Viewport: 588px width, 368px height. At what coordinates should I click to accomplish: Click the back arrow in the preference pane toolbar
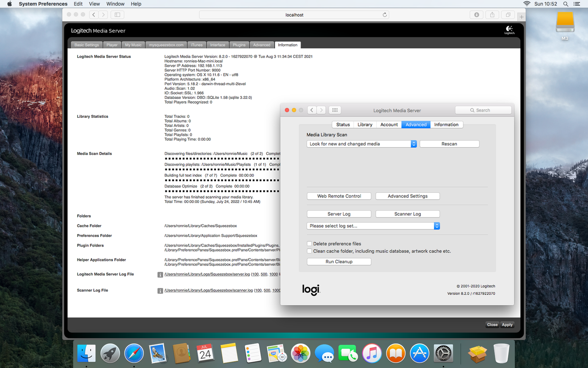tap(311, 110)
